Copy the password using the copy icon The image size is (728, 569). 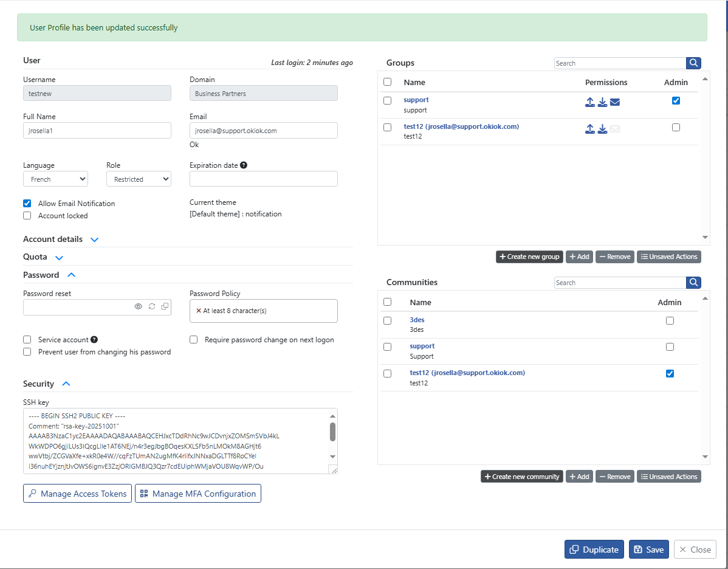(165, 306)
